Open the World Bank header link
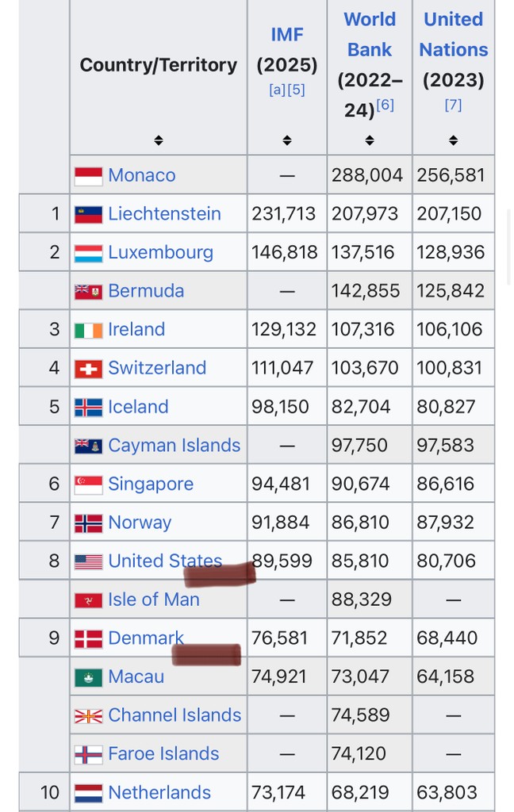514x812 pixels. [x=370, y=34]
